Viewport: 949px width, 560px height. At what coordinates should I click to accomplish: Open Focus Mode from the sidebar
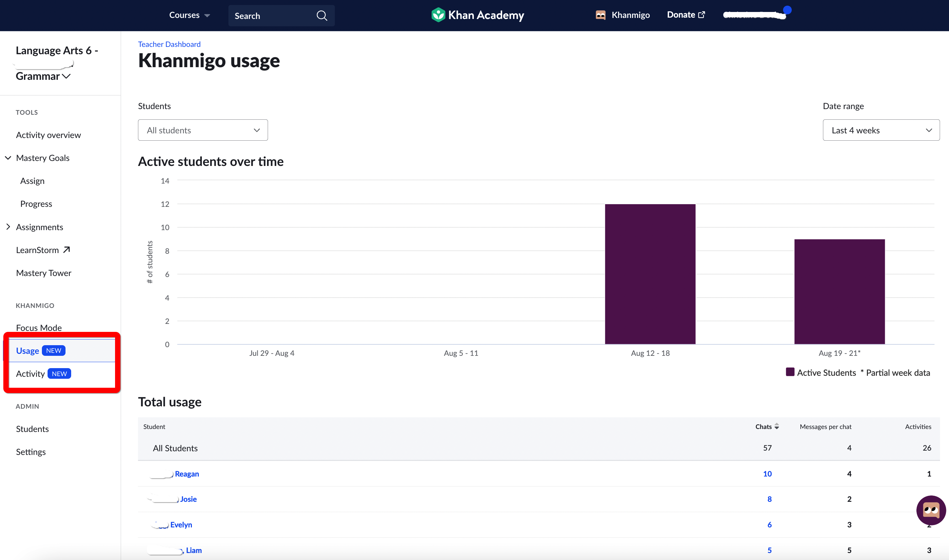(x=39, y=328)
